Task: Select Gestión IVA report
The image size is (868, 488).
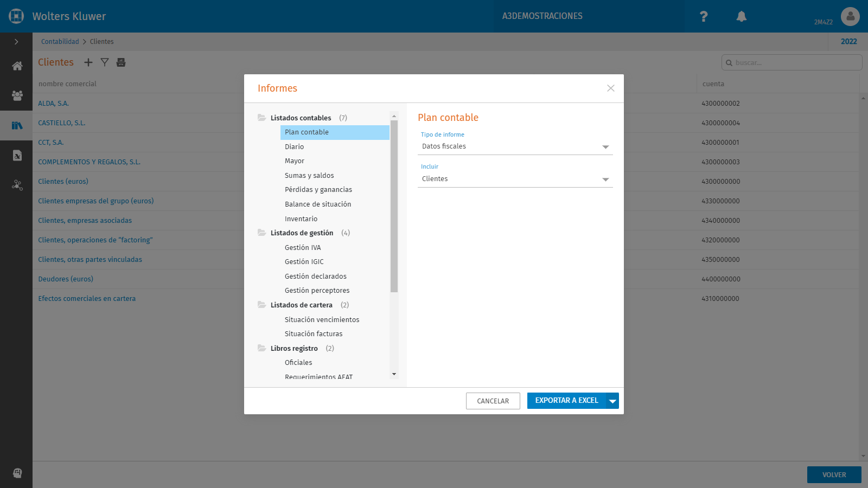Action: [x=303, y=248]
